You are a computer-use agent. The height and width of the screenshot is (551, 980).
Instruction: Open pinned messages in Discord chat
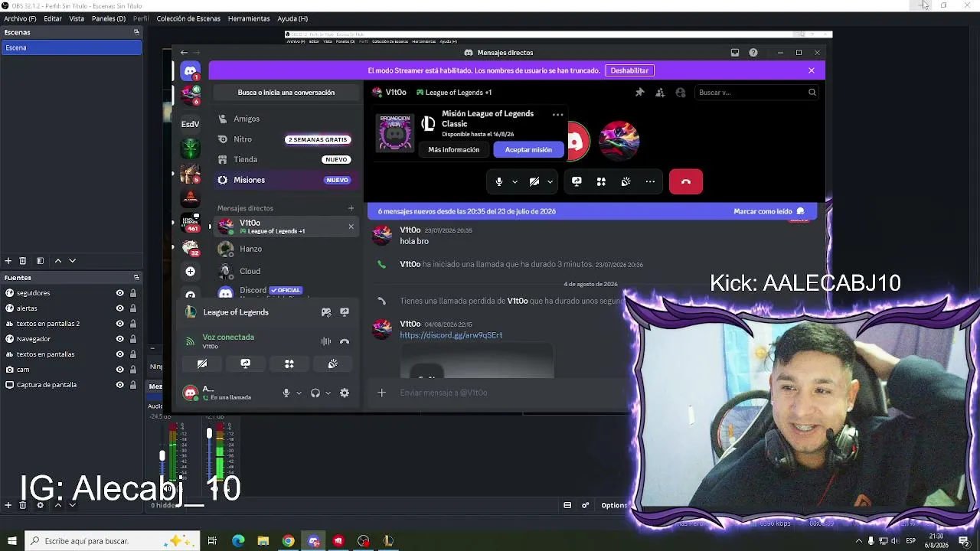point(640,93)
